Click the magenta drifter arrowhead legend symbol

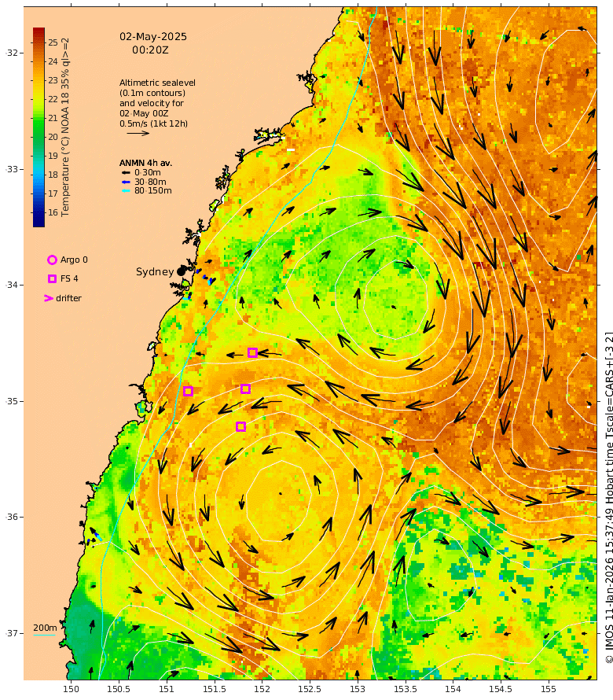pos(49,298)
